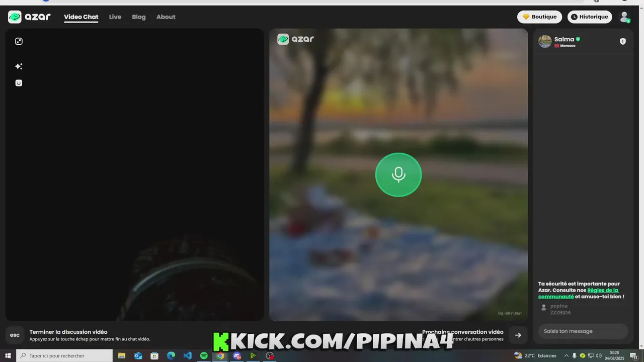This screenshot has height=362, width=644.
Task: Open the Boutique shop
Action: [x=539, y=17]
